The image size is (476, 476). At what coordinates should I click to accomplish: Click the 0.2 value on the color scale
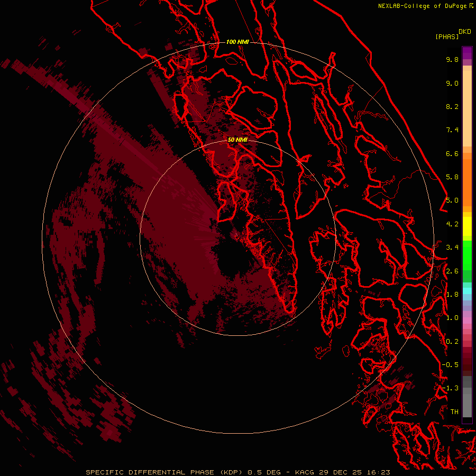coord(452,342)
